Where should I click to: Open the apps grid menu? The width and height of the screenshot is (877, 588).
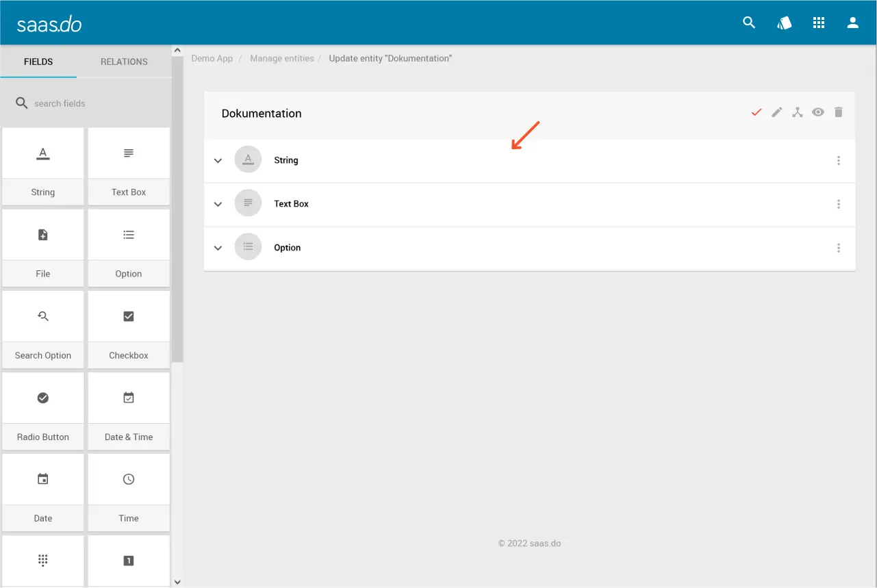[818, 23]
